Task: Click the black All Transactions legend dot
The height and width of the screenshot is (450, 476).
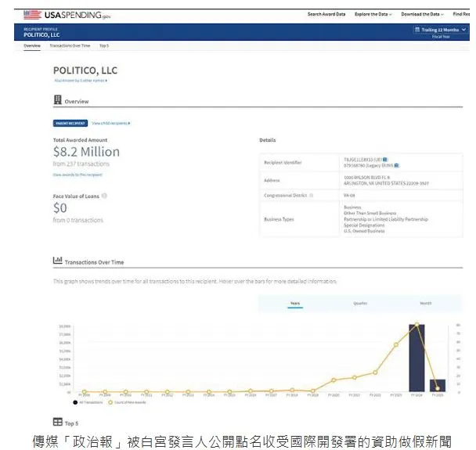Action: 75,402
